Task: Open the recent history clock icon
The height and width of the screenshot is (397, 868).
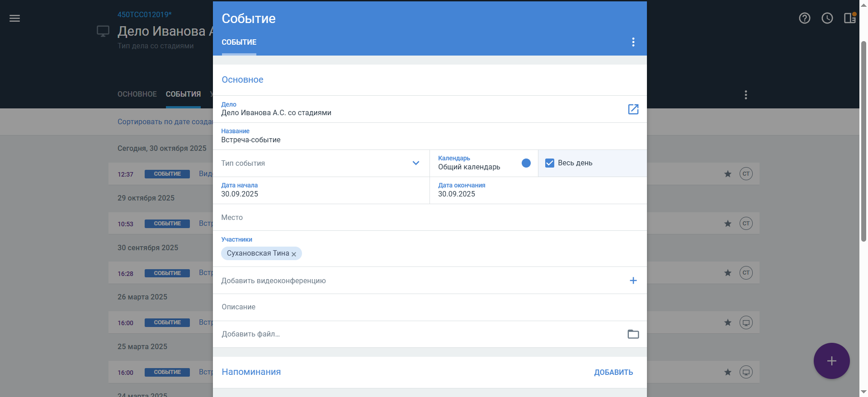Action: [827, 18]
